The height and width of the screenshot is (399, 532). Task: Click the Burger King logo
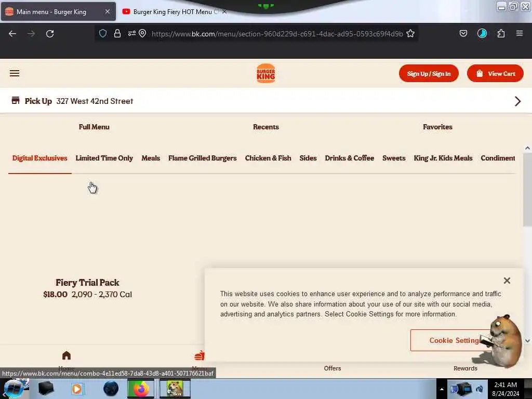265,73
